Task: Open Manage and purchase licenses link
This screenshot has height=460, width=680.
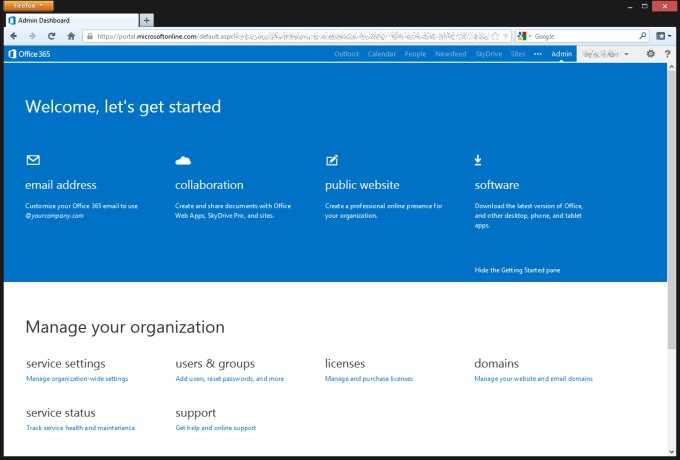Action: tap(369, 378)
